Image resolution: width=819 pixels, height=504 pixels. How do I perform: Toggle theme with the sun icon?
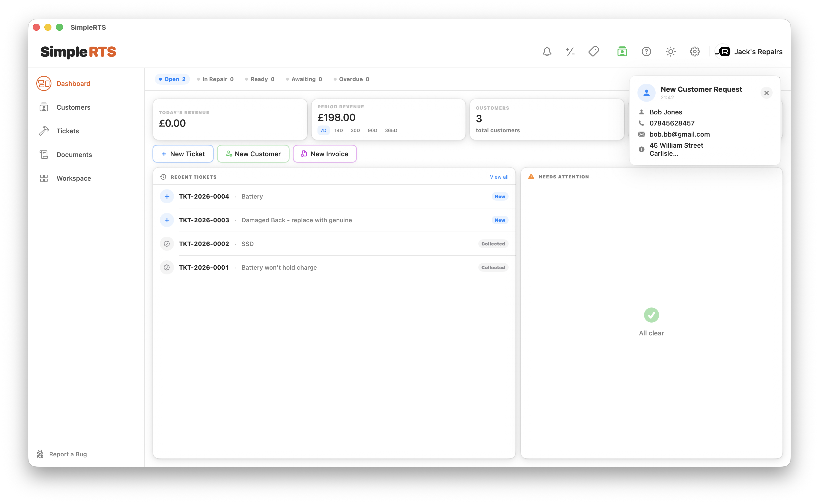click(670, 52)
